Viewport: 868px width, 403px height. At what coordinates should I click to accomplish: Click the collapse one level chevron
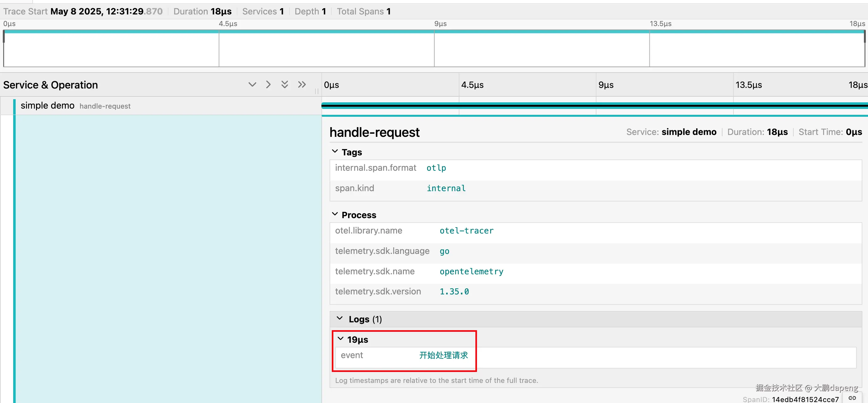click(268, 84)
